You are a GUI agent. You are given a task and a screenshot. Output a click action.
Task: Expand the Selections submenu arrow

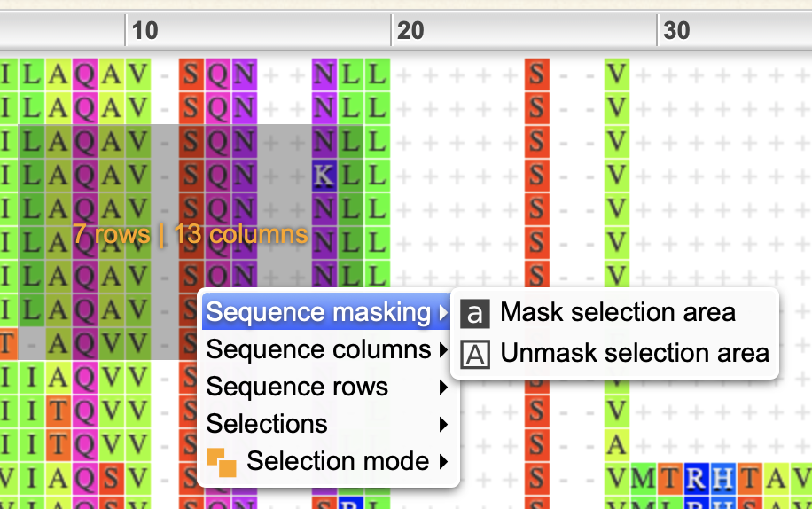tap(443, 424)
